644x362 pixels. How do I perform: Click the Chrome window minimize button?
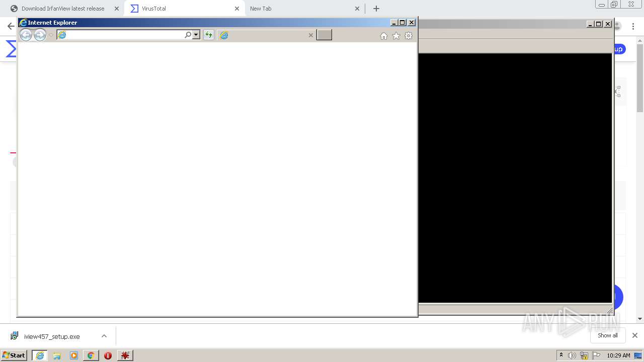[601, 5]
